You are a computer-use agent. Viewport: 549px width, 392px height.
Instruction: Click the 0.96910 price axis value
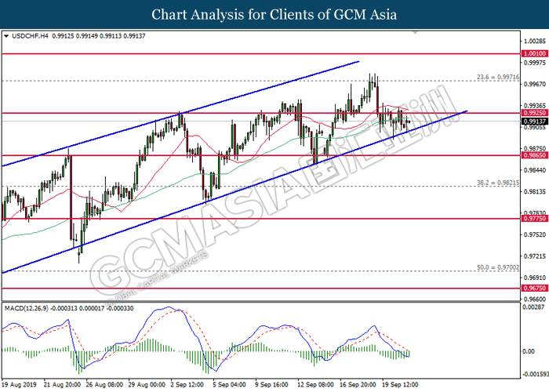coord(535,278)
